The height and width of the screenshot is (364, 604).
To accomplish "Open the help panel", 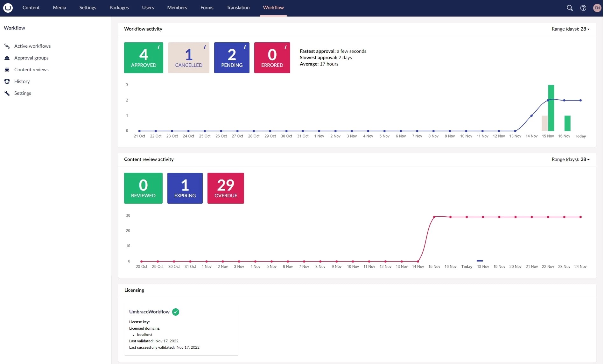I will click(x=583, y=8).
